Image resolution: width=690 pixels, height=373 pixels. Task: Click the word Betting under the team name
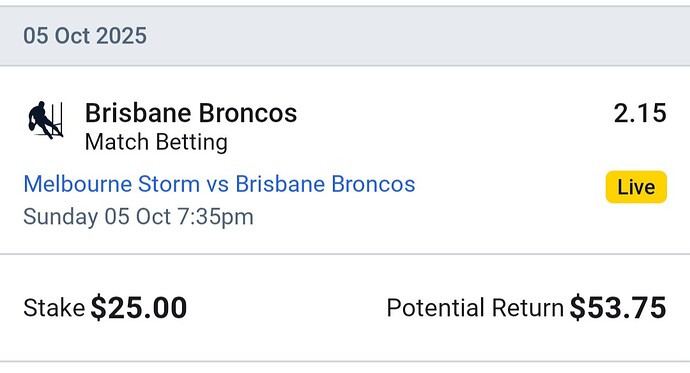tap(191, 142)
